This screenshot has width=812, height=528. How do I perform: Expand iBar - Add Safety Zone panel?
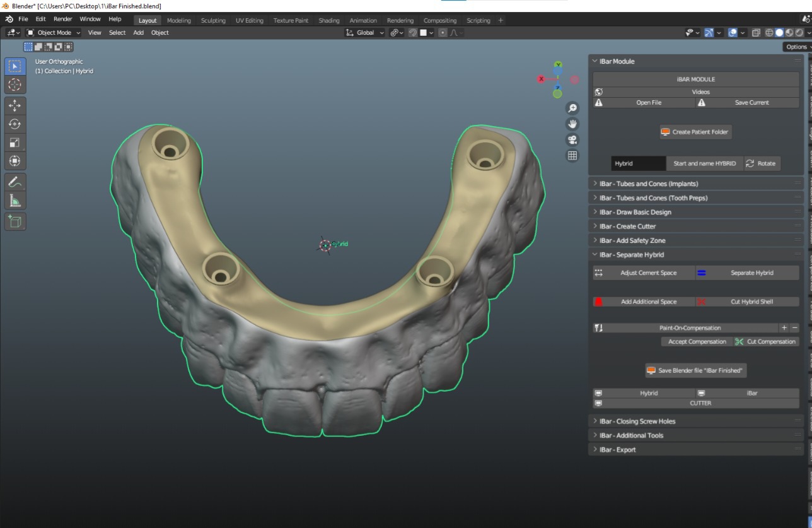pyautogui.click(x=696, y=240)
